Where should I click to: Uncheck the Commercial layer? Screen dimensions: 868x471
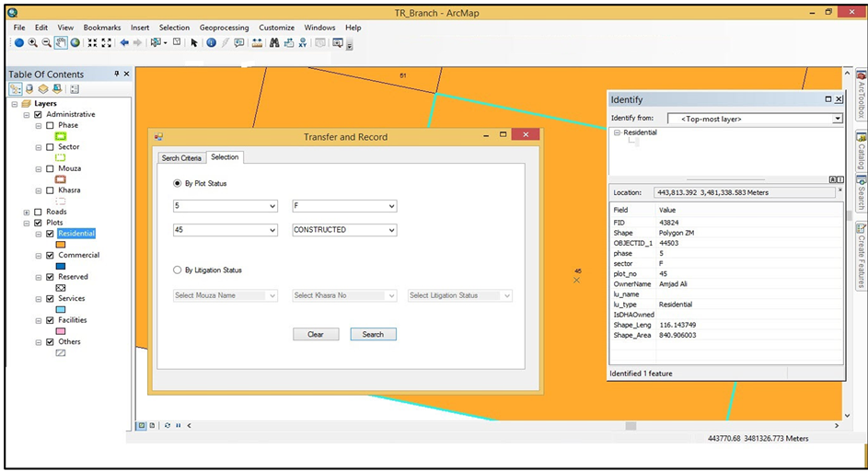tap(50, 256)
